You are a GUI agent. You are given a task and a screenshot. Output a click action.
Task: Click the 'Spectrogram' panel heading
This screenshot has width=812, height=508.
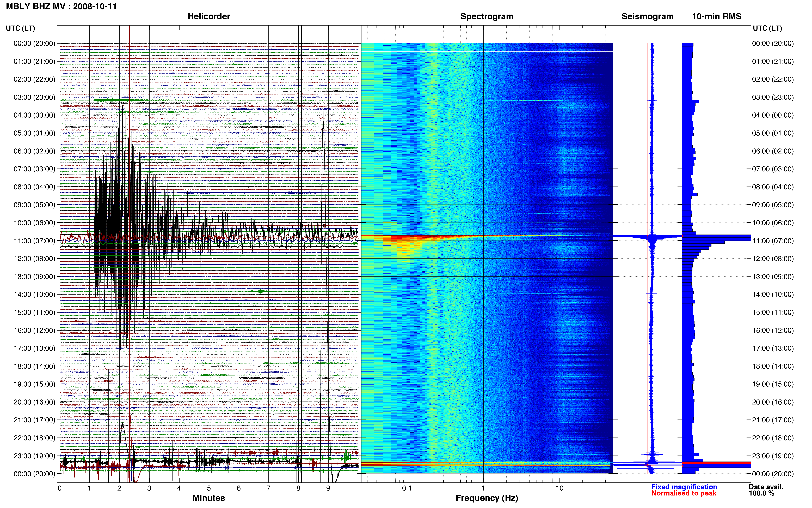tap(487, 16)
